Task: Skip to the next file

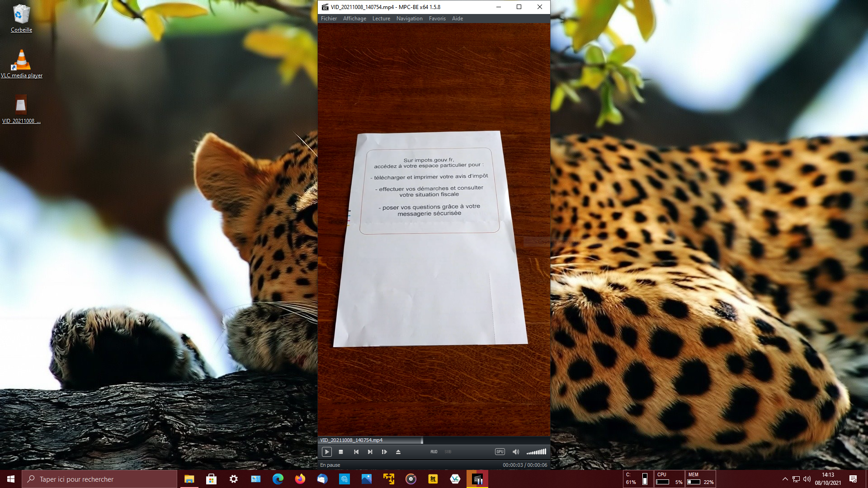Action: tap(370, 452)
